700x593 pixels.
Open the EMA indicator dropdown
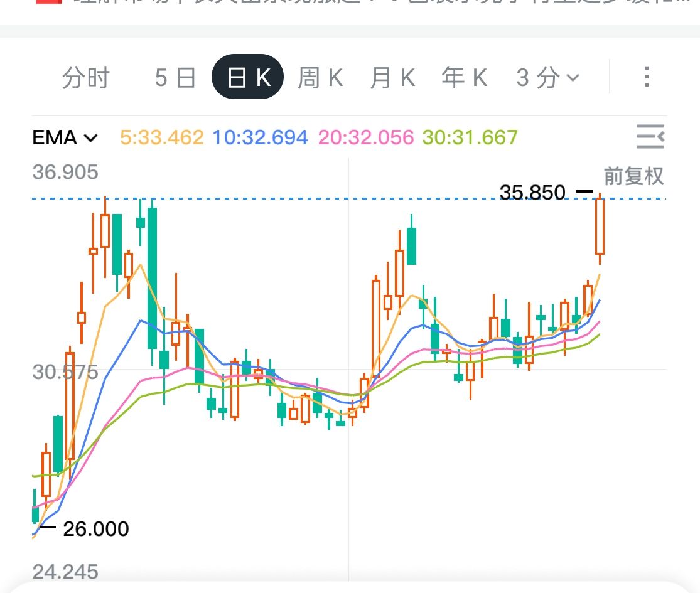coord(65,137)
